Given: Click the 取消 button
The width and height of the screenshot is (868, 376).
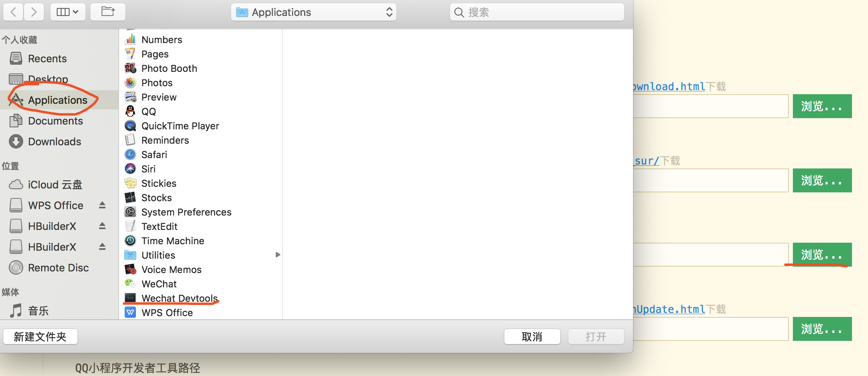Looking at the screenshot, I should pos(532,336).
